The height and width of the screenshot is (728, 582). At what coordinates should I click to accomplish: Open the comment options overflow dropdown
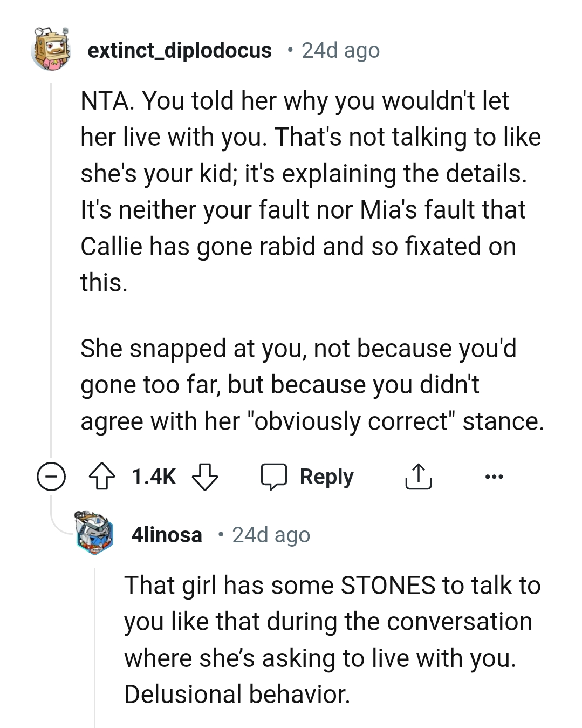coord(495,477)
